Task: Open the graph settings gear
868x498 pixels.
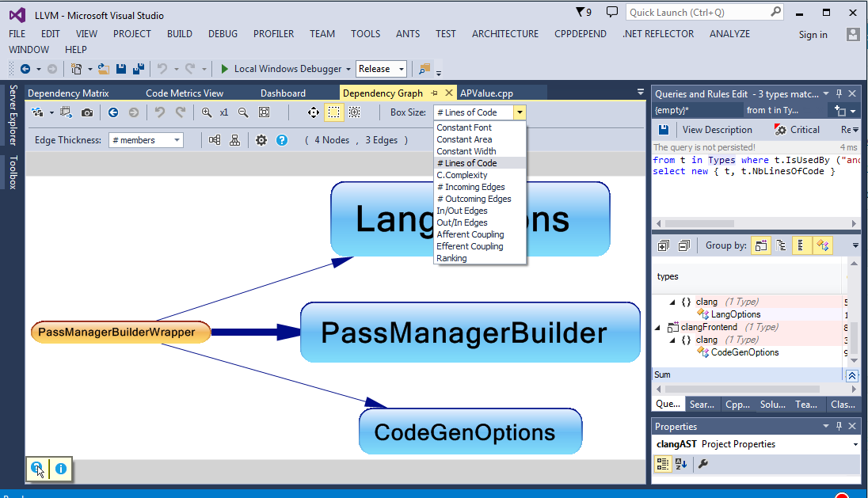Action: click(x=261, y=140)
